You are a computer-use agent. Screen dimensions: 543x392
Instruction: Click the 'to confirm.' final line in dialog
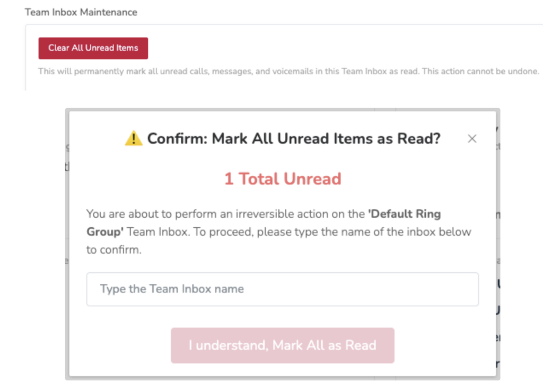coord(114,250)
